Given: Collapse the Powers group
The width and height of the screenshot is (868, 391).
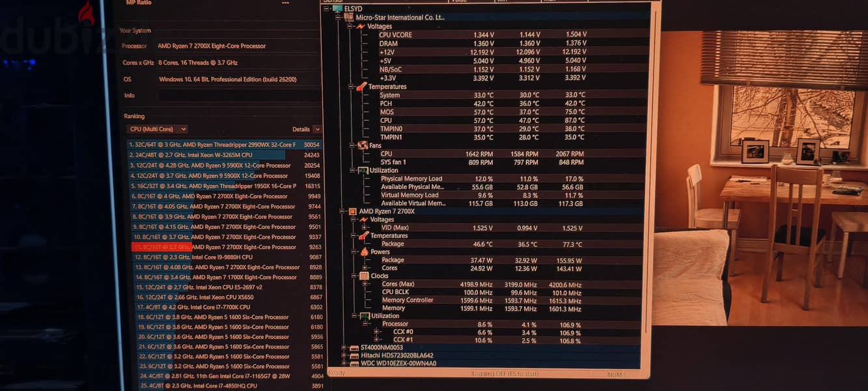Looking at the screenshot, I should tap(355, 252).
